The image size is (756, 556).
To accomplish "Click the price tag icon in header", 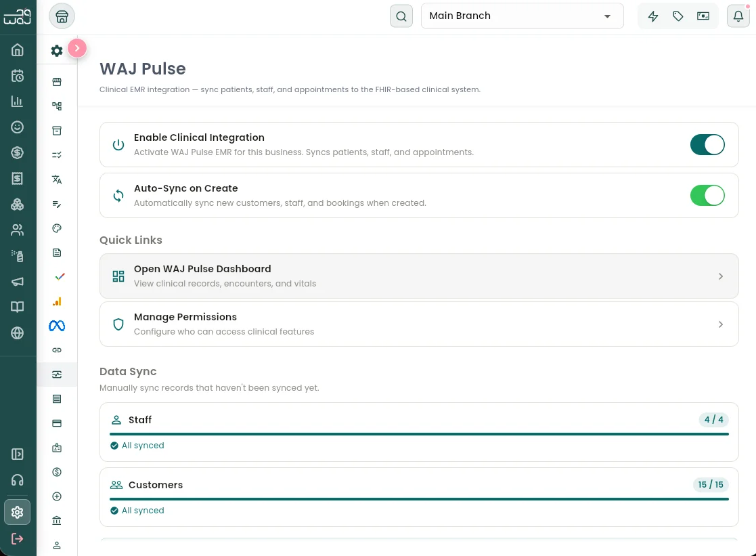I will [x=678, y=16].
